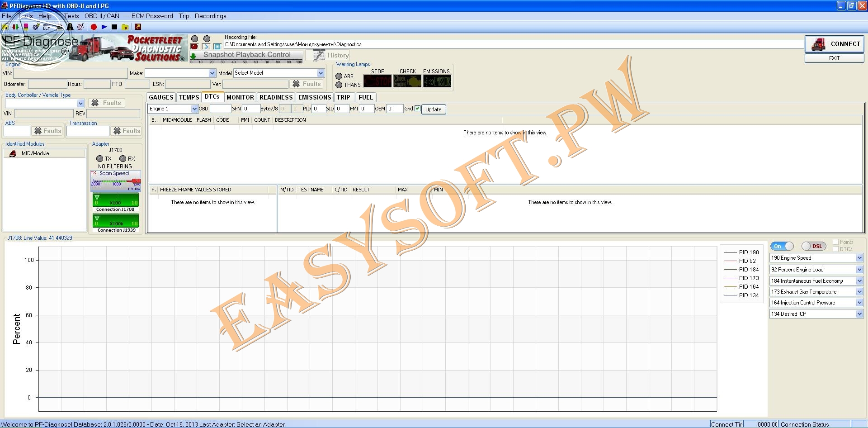Click the gear settings toolbar icon

coord(36,27)
